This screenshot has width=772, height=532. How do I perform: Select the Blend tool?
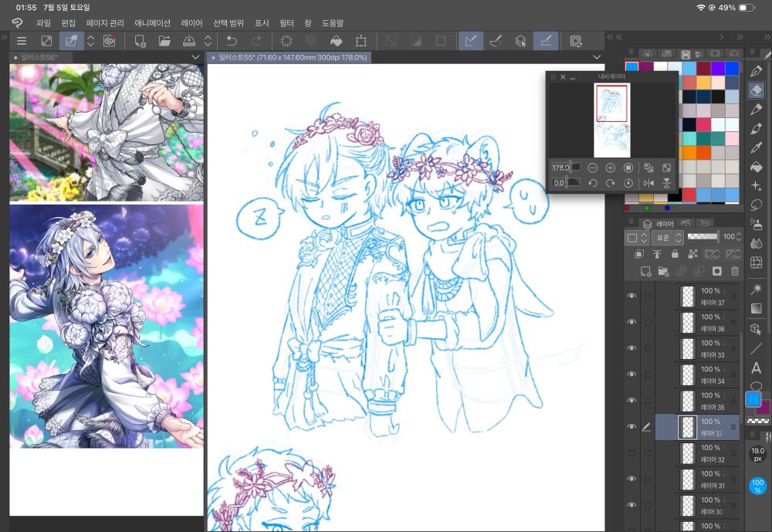[757, 243]
